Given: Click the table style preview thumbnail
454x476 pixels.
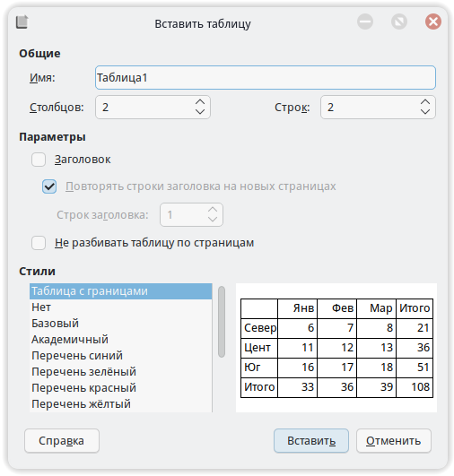Looking at the screenshot, I should [336, 348].
